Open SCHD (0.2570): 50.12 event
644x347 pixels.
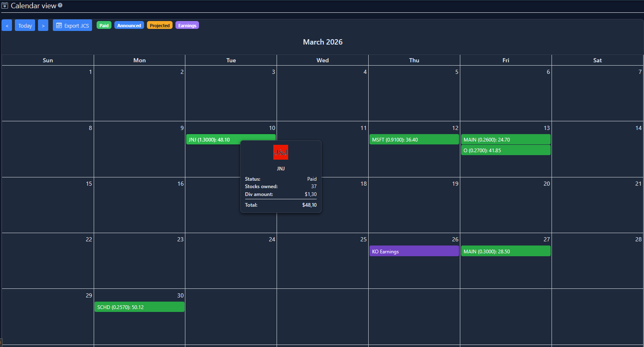140,307
